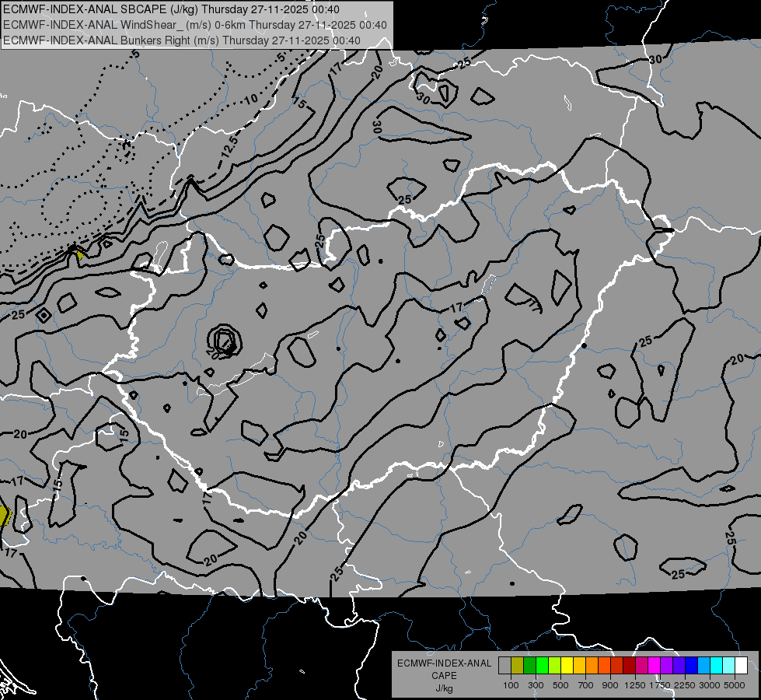Click the sky blue legend swatch
761x700 pixels.
pos(703,665)
